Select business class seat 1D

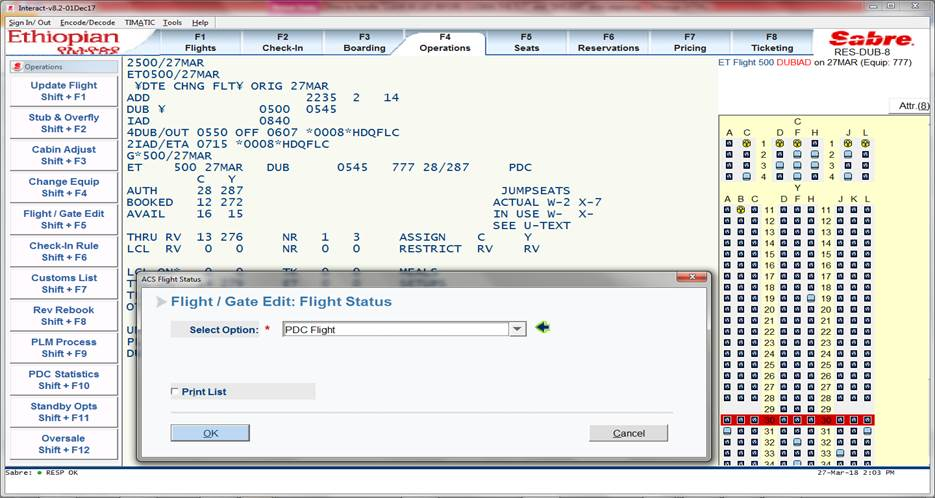pyautogui.click(x=779, y=144)
